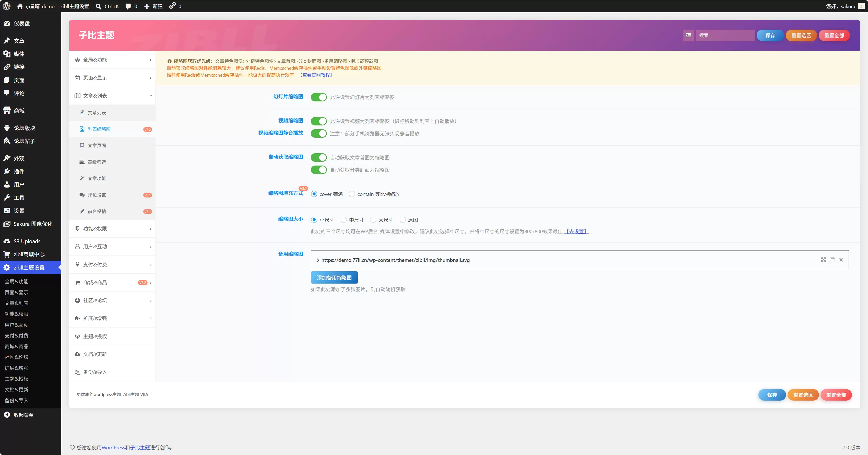Open 工具 tools menu in sidebar

point(31,197)
